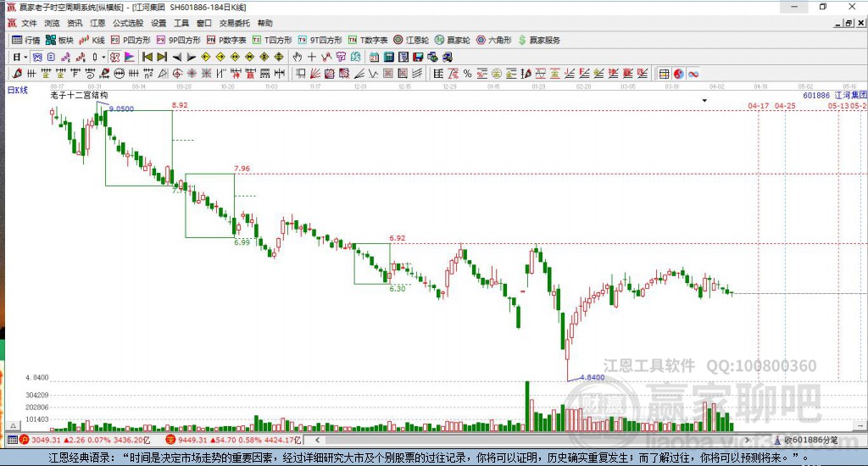
Task: Open the 赢家轮 wheel tool
Action: [453, 40]
